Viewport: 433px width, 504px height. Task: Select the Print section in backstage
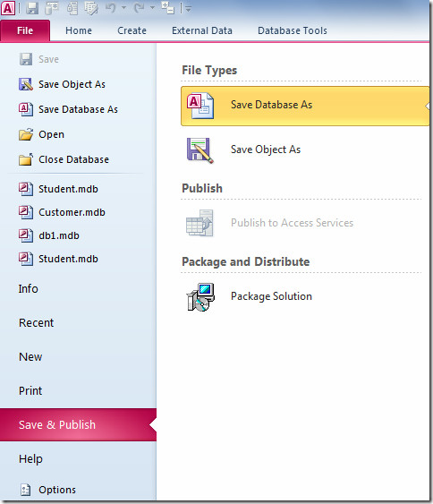[x=30, y=391]
